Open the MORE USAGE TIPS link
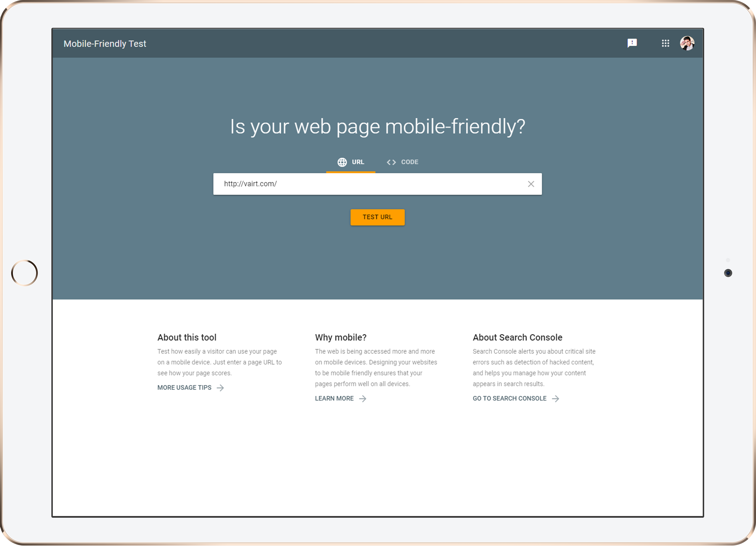756x546 pixels. 191,388
